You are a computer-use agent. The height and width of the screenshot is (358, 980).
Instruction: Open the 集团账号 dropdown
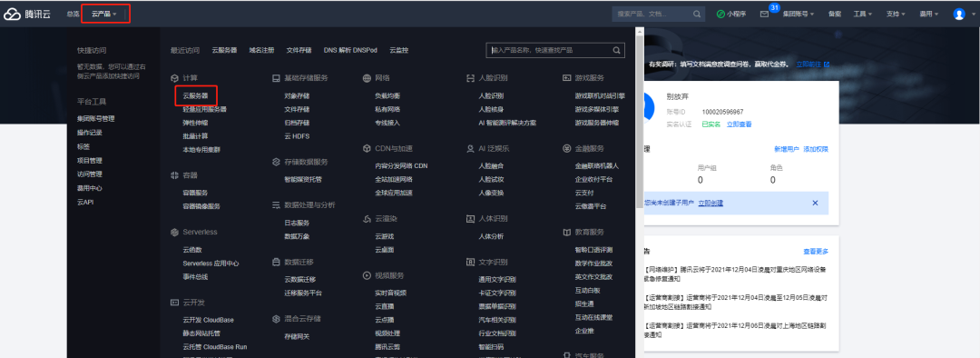pos(799,14)
